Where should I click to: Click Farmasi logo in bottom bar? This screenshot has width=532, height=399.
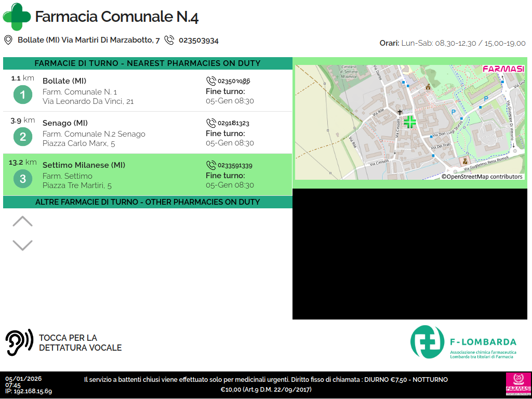[518, 384]
